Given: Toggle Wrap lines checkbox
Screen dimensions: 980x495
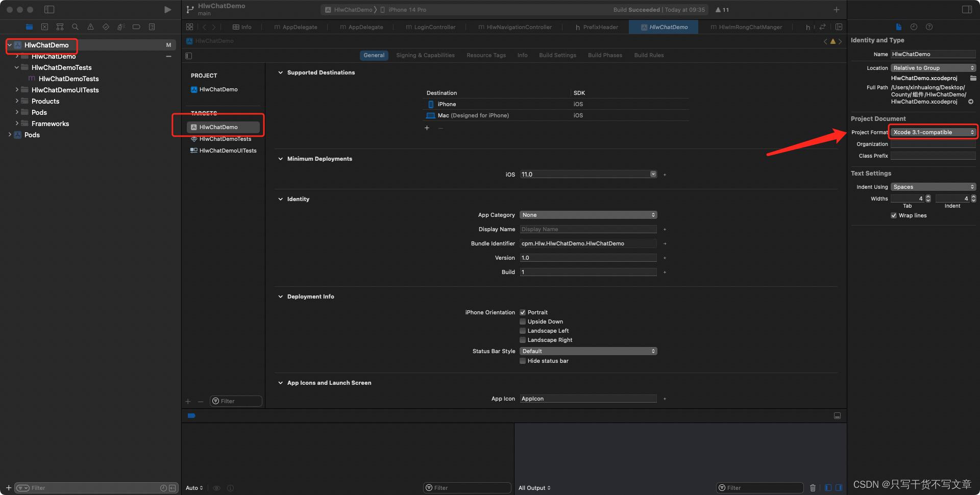Looking at the screenshot, I should click(x=894, y=215).
